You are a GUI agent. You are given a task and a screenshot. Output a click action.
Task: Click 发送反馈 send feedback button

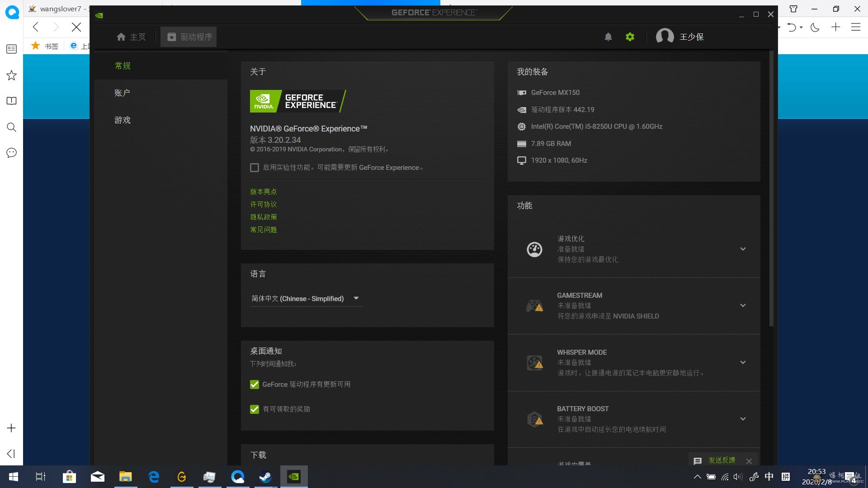[722, 460]
